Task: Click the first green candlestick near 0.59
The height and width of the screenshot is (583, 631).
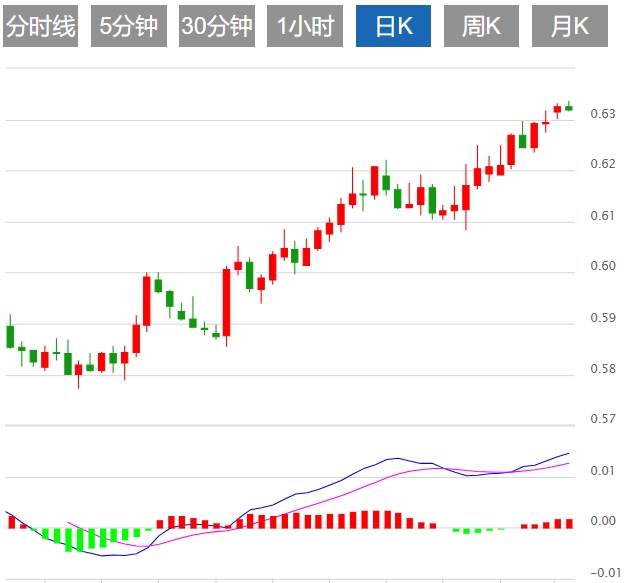Action: coord(10,336)
